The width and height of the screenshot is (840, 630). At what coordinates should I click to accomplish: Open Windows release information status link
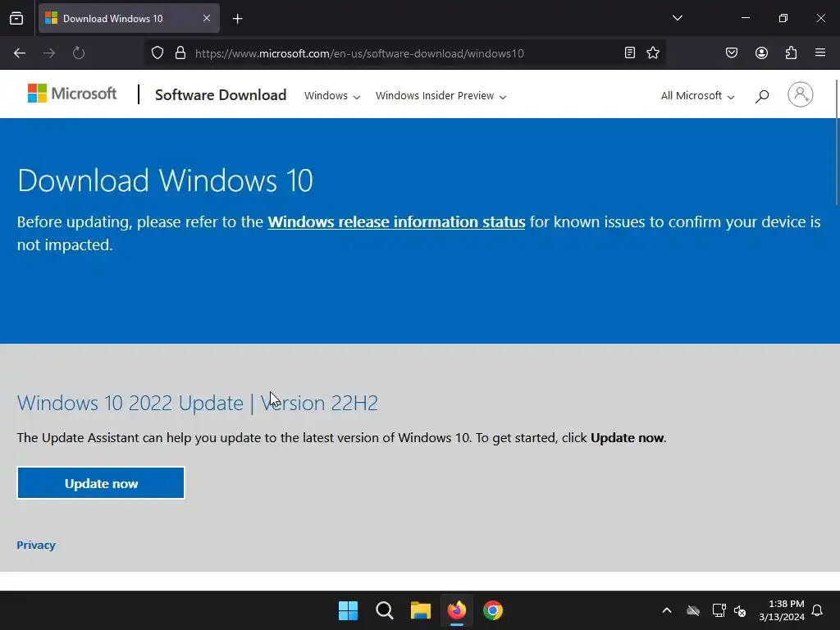(396, 221)
